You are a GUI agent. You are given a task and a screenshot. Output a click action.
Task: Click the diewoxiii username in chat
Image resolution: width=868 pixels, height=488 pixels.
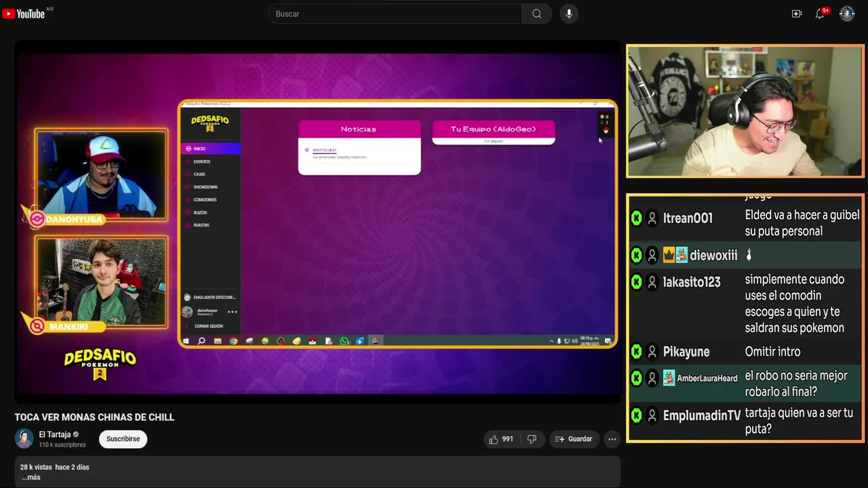[x=713, y=256]
